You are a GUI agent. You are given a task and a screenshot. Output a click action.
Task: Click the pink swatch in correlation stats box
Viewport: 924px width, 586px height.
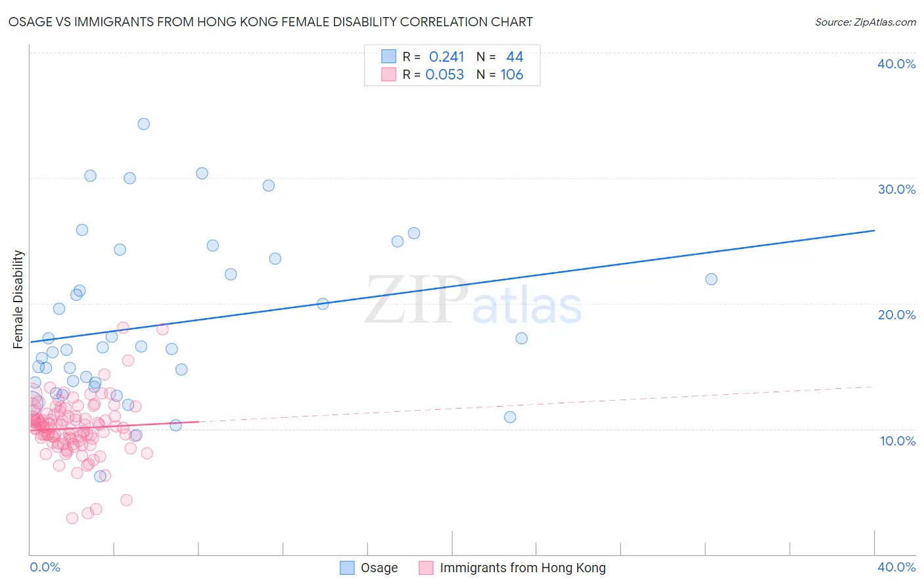pos(389,74)
